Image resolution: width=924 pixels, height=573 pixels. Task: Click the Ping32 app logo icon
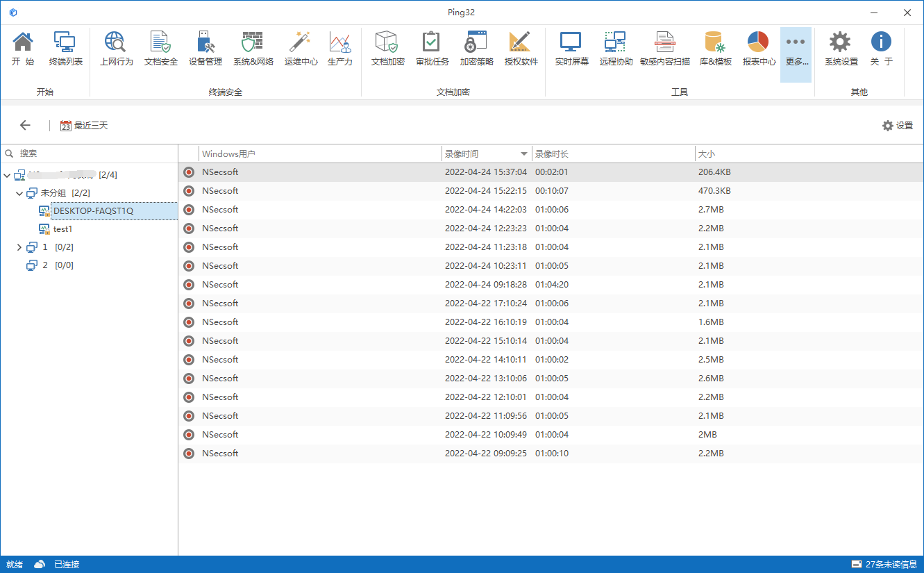pyautogui.click(x=13, y=13)
